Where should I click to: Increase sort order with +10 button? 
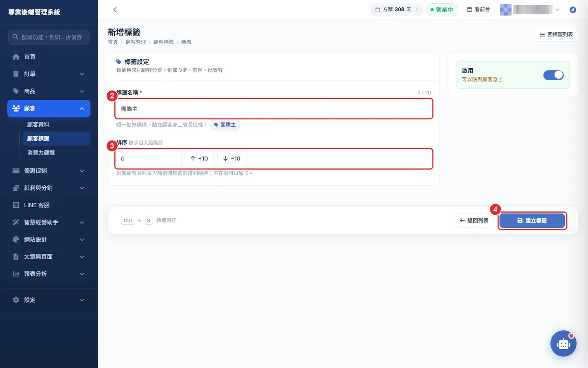click(x=199, y=159)
